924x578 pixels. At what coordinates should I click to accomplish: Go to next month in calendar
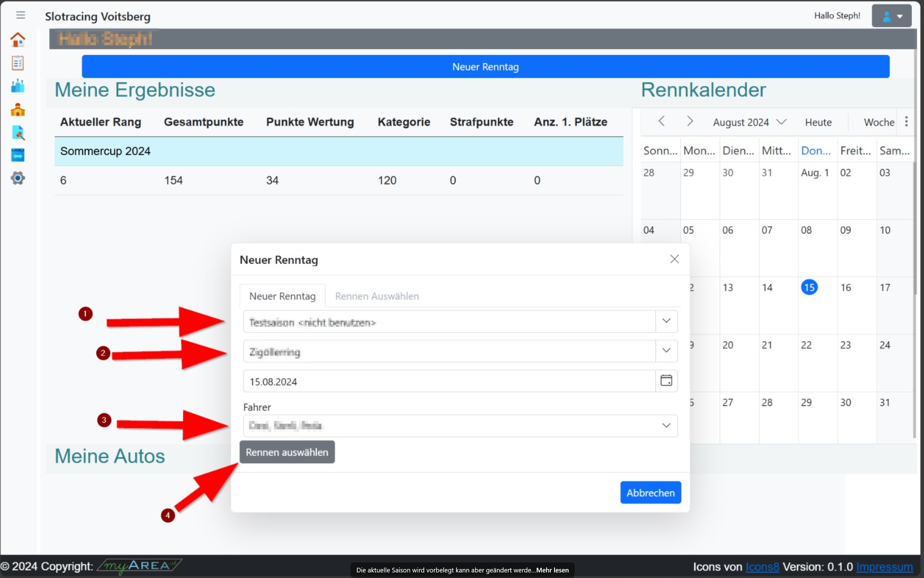(690, 121)
